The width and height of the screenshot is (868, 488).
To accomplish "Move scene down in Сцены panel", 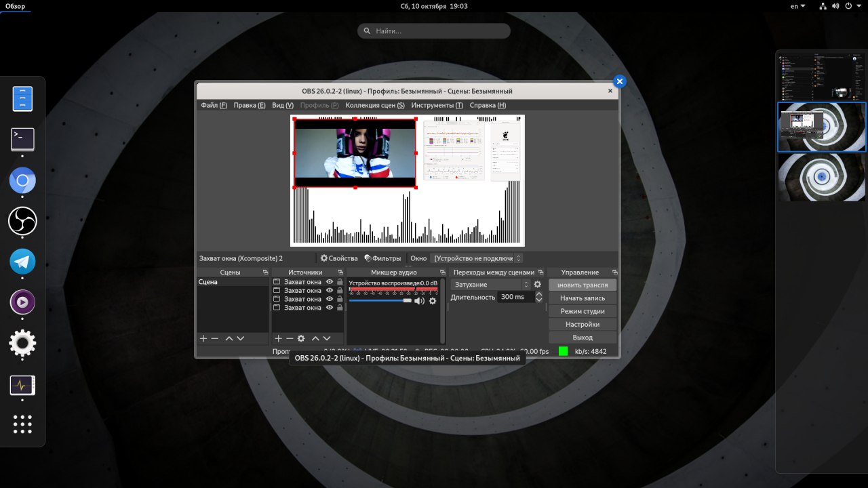I will pyautogui.click(x=240, y=338).
